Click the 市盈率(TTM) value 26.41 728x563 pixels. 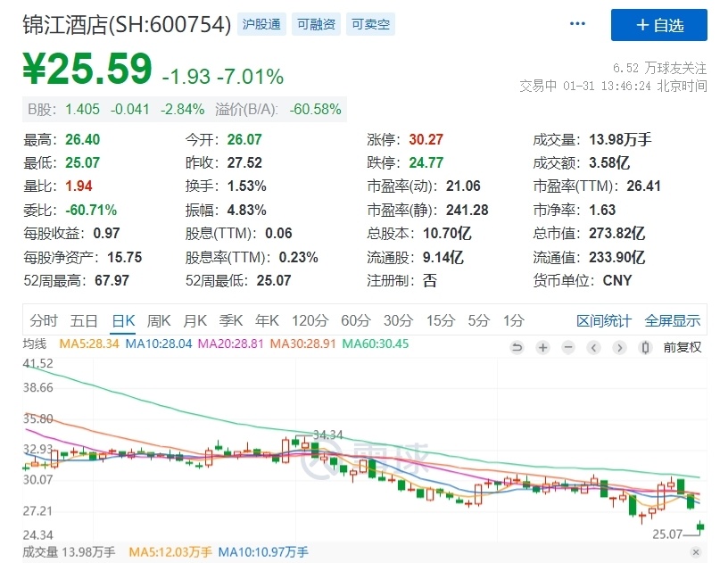pyautogui.click(x=643, y=186)
